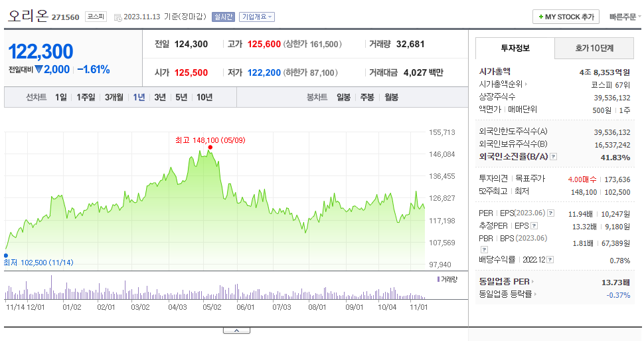Open the 동일업종 등락률 link
Screen dimensions: 644x341
tap(508, 294)
